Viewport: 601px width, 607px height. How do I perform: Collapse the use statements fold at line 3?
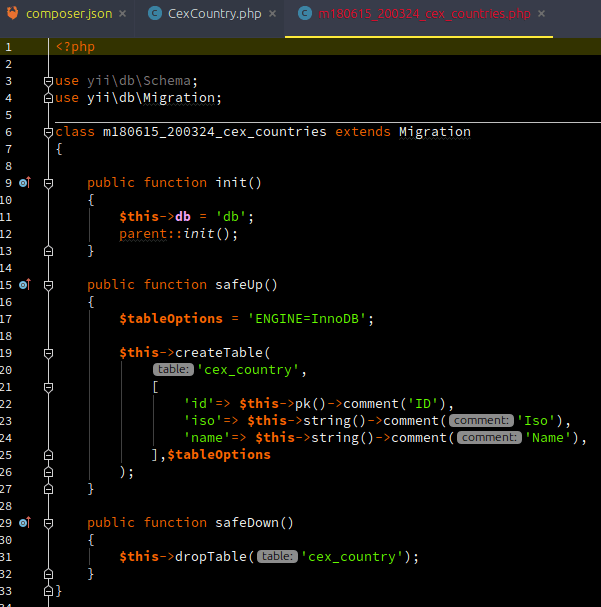tap(48, 81)
